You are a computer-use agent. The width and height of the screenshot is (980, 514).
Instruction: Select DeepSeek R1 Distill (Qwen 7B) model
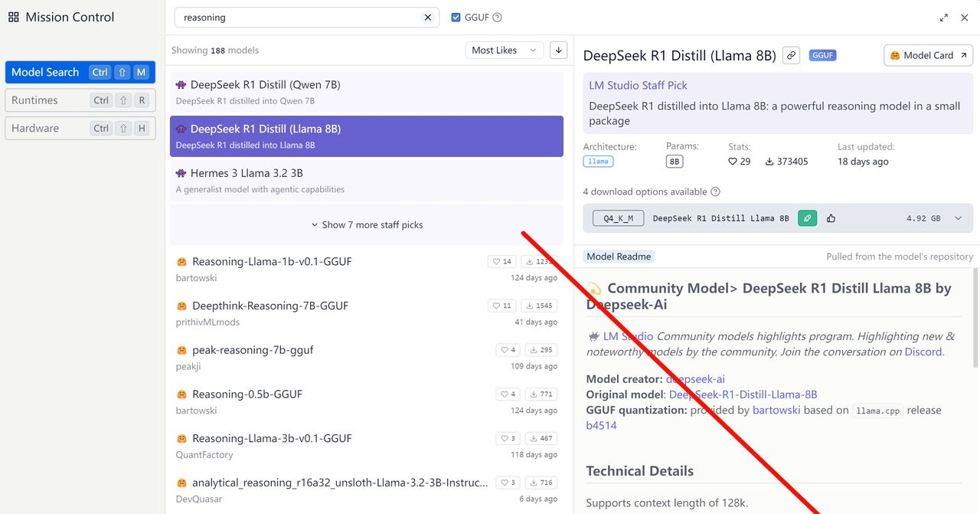[x=367, y=92]
